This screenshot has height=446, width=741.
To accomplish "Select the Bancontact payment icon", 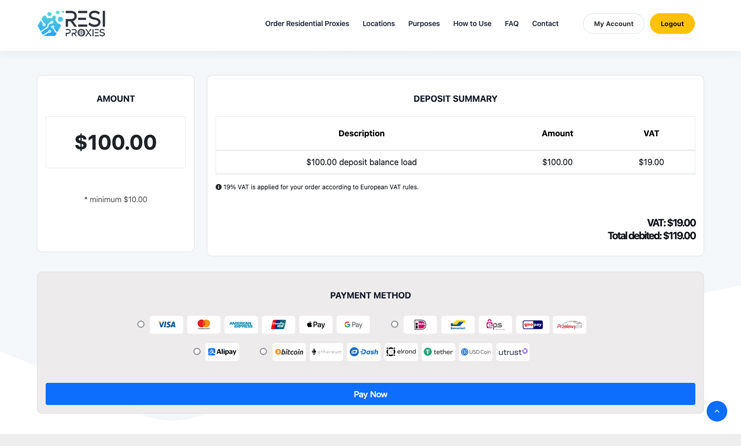I will point(457,325).
